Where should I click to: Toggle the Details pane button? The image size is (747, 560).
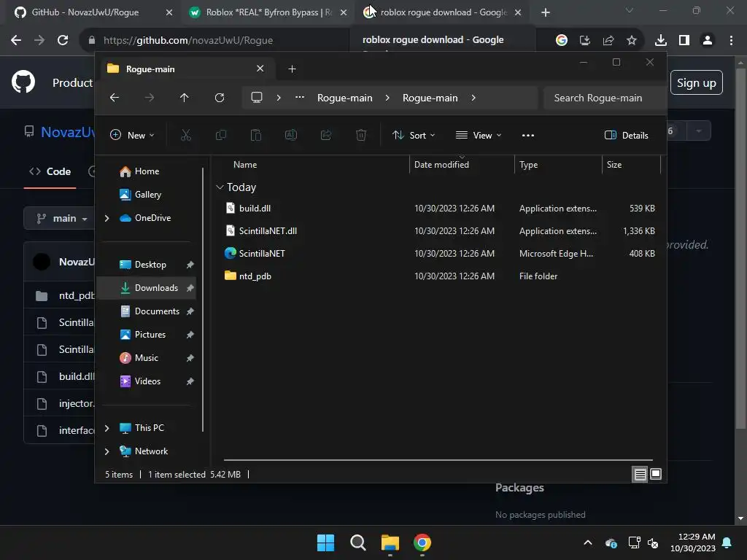pos(627,135)
